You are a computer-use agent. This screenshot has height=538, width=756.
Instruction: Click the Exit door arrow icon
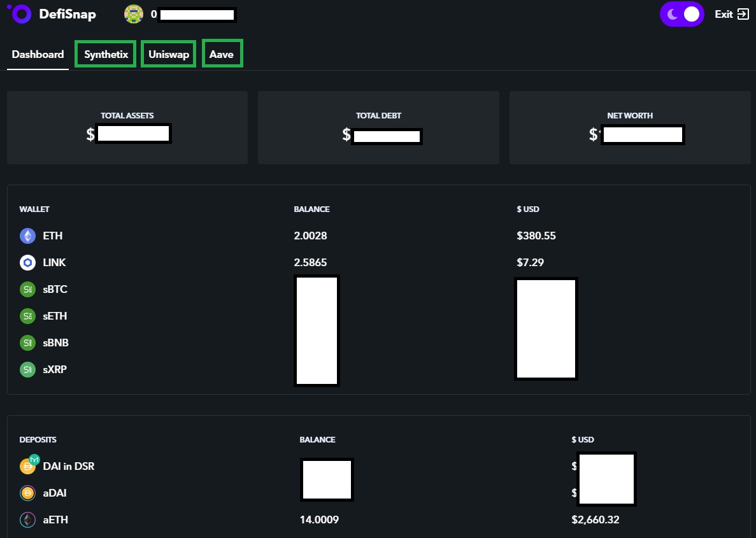[x=743, y=14]
